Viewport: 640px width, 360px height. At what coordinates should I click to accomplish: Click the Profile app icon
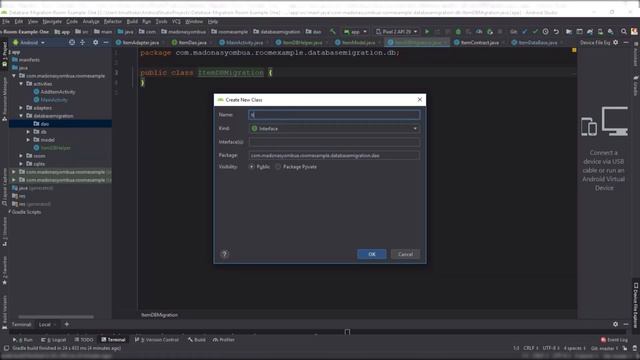coord(479,31)
